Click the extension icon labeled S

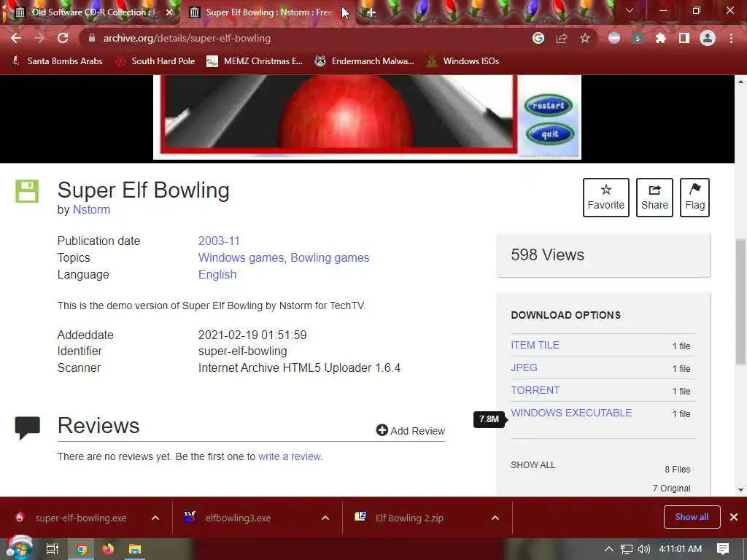click(638, 38)
